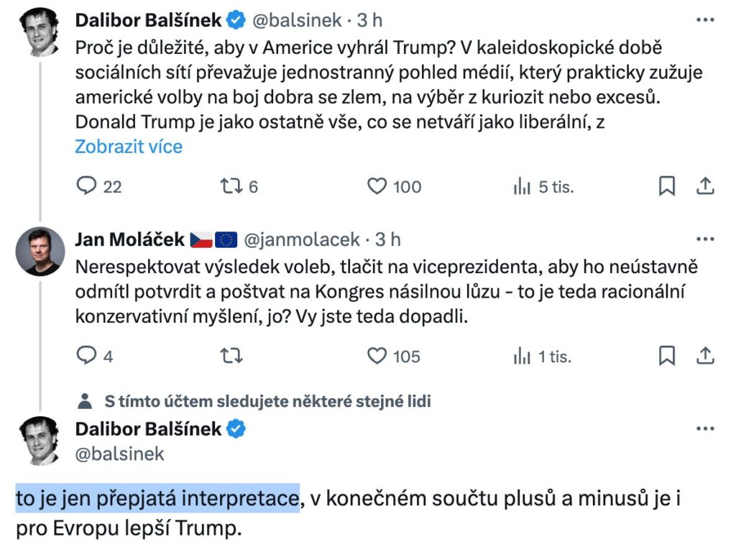Click the highlighted text 'to je jen přepjatá interpretace'
This screenshot has height=560, width=736.
[157, 498]
